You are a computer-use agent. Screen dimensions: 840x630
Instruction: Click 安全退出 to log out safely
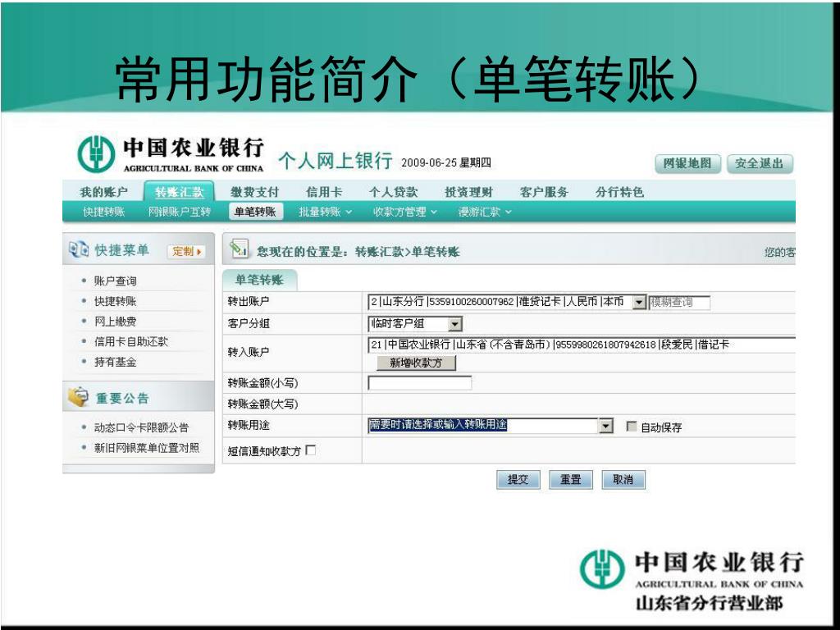point(759,163)
